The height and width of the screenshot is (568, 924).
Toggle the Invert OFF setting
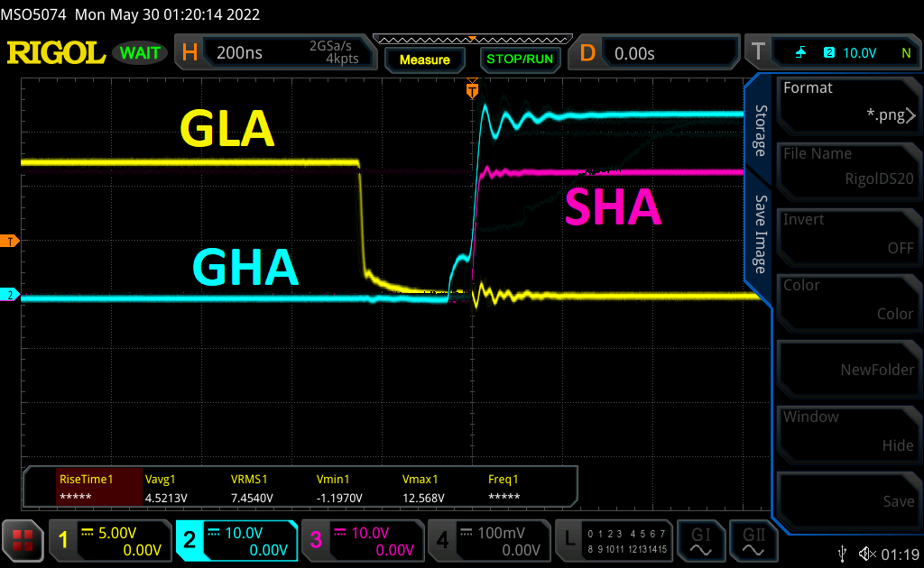[848, 234]
